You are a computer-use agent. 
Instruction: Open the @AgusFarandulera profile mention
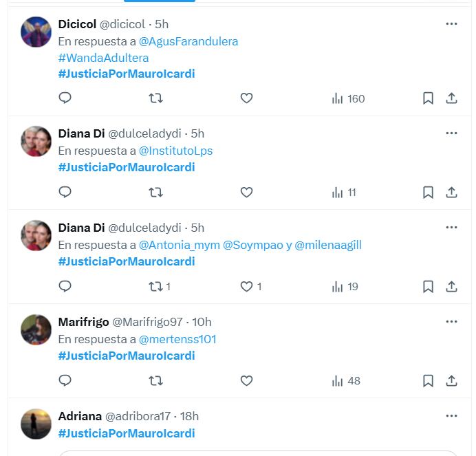(188, 41)
